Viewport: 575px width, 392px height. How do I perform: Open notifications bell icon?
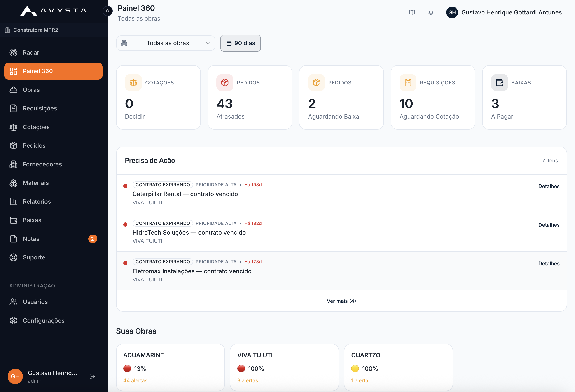(431, 12)
